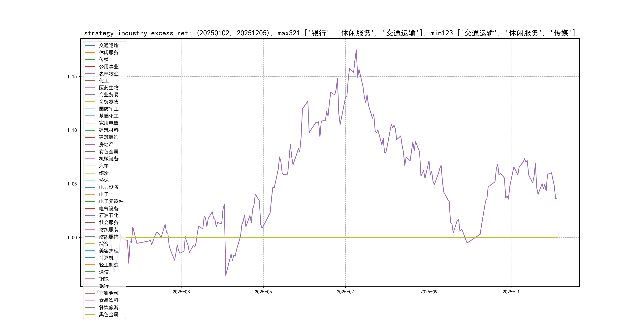Select the 美容护理 legend entry
The image size is (644, 322).
(109, 251)
